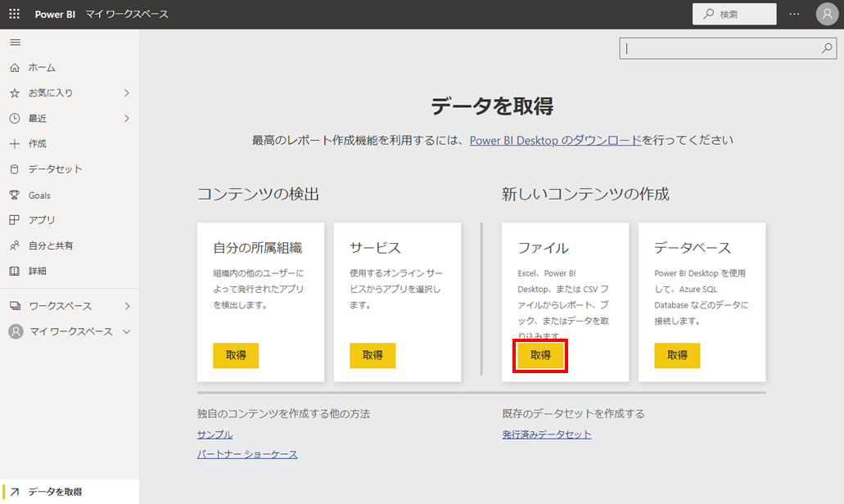The image size is (844, 504).
Task: Click the Get button under Databases
Action: [x=677, y=355]
